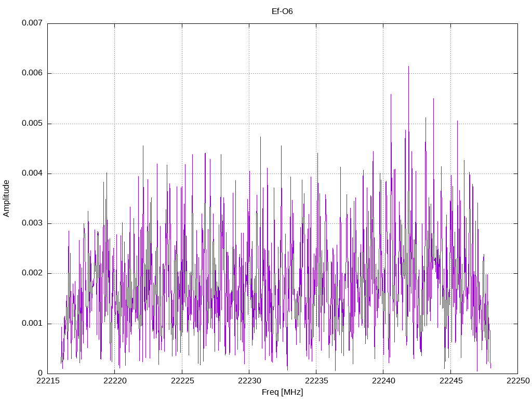Click the Freq [MHz] x-axis label
The width and height of the screenshot is (532, 399).
[282, 392]
